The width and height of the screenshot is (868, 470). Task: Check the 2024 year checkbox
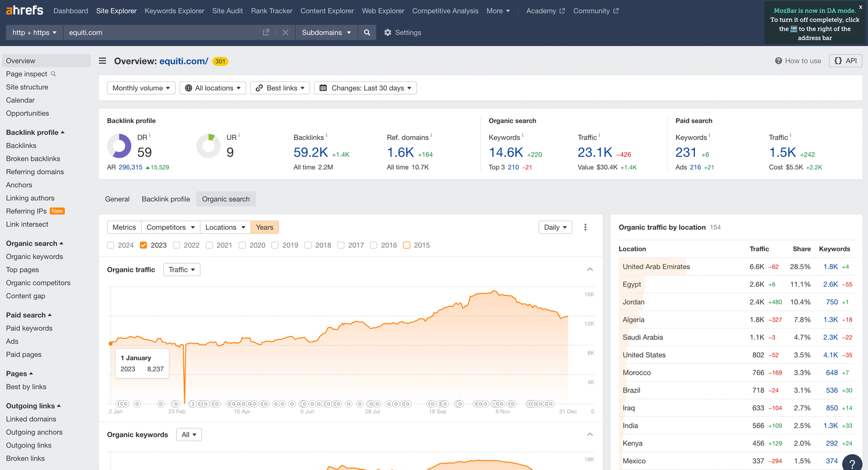tap(111, 245)
